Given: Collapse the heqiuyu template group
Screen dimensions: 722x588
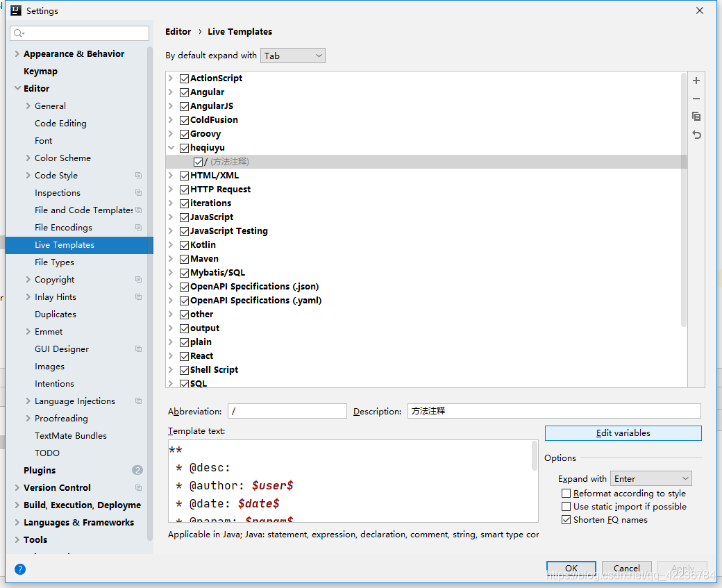Looking at the screenshot, I should click(171, 148).
